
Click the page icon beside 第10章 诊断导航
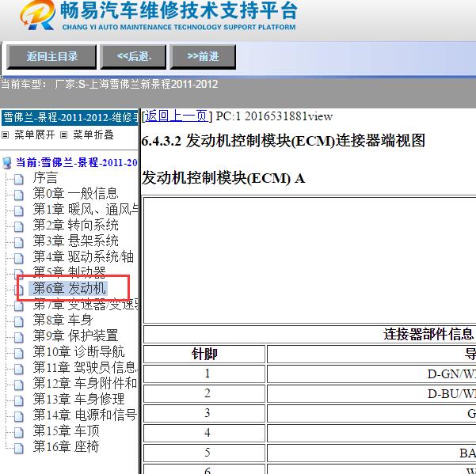click(19, 353)
